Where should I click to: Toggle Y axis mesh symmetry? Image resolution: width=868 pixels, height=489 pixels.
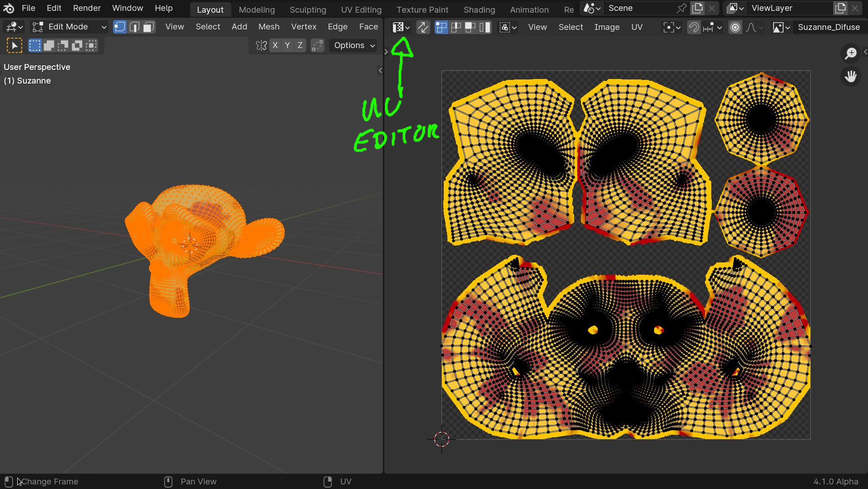coord(288,45)
